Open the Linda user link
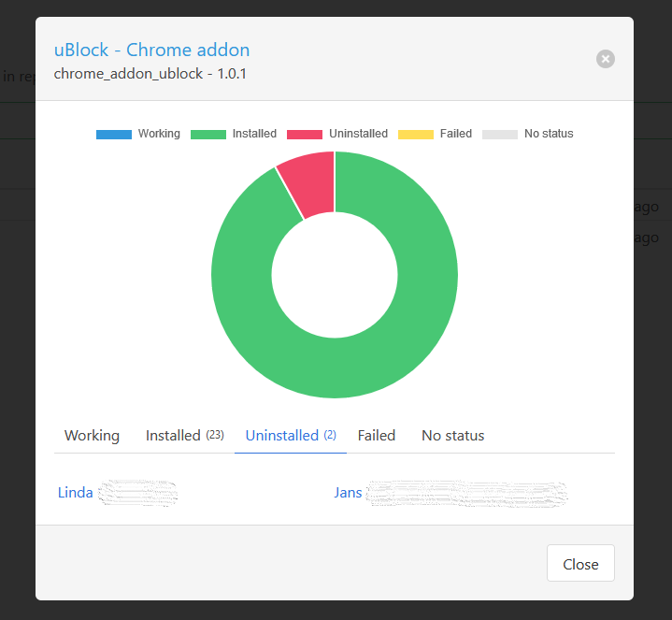This screenshot has height=620, width=672. [x=76, y=493]
